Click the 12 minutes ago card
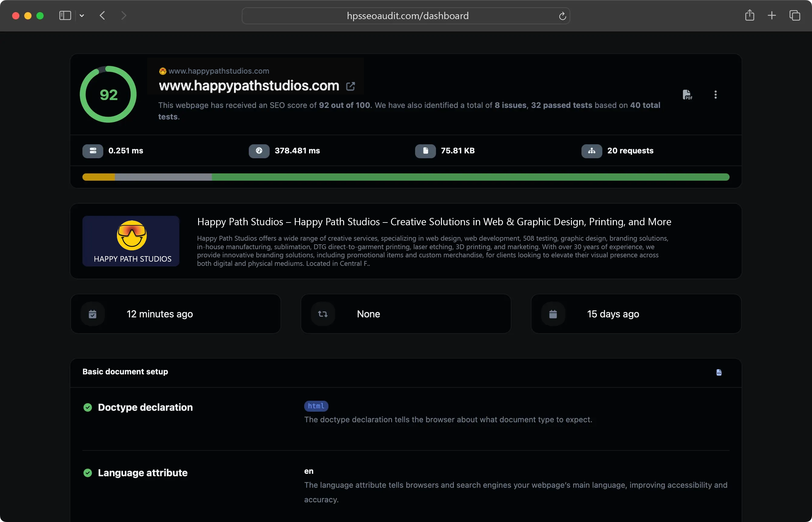This screenshot has height=522, width=812. 175,314
